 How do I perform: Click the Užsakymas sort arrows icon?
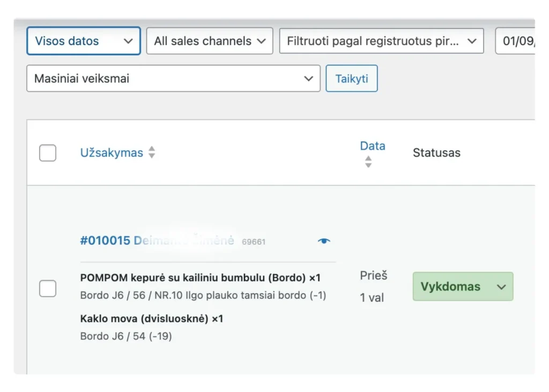(x=152, y=152)
